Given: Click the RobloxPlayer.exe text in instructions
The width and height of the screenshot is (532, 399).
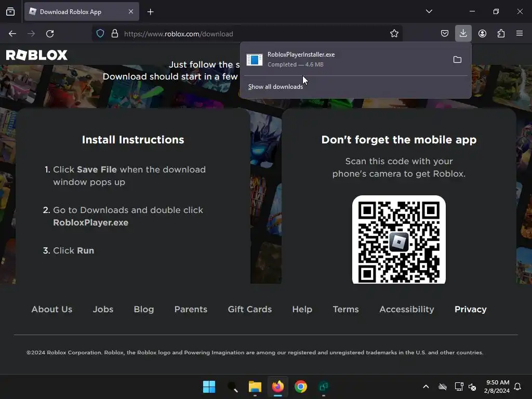Looking at the screenshot, I should 91,222.
